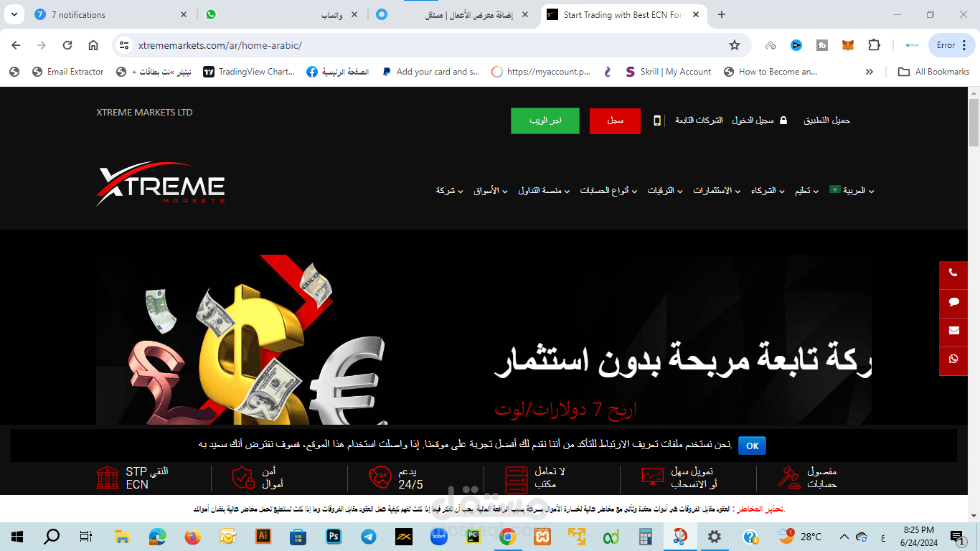Click the gray 'tb' extension icon
Screen dimensions: 980x551
(822, 45)
